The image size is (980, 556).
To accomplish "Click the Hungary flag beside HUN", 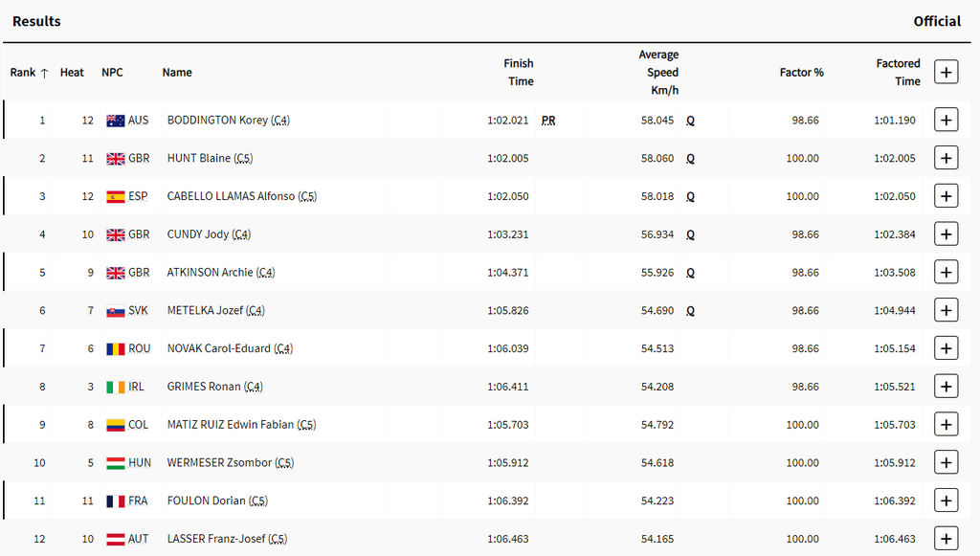I will [x=115, y=463].
